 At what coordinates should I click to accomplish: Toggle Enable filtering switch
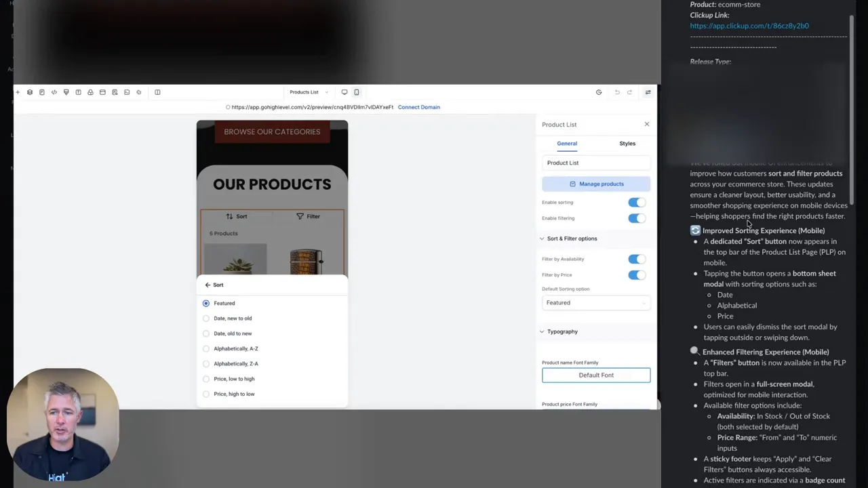pos(637,218)
